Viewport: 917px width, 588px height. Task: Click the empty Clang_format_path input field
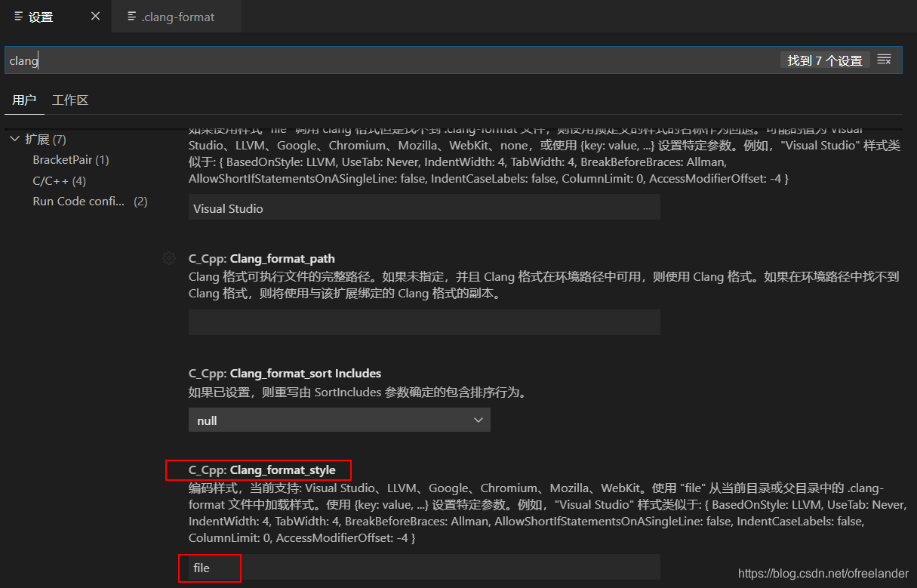(424, 322)
